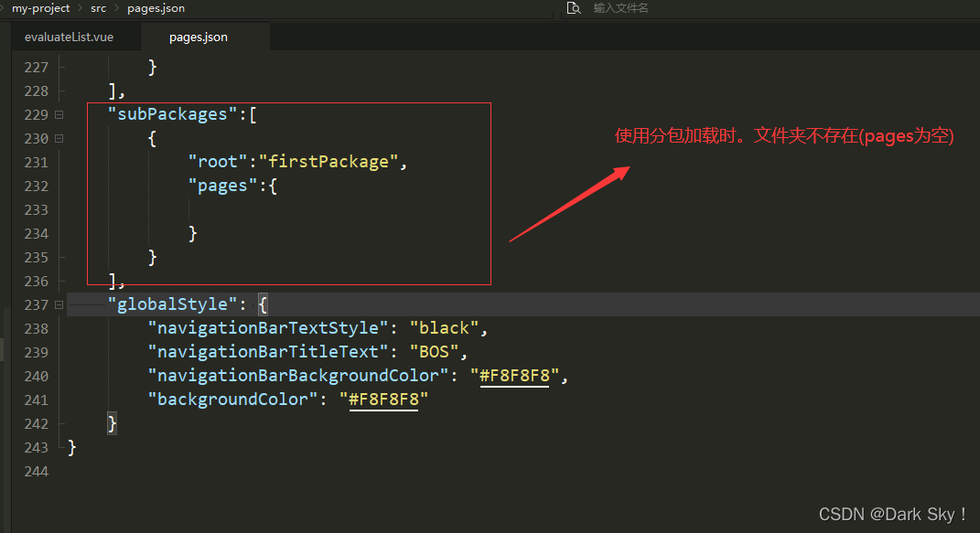
Task: Click the #F8F8F8 value on line 240
Action: pyautogui.click(x=513, y=375)
